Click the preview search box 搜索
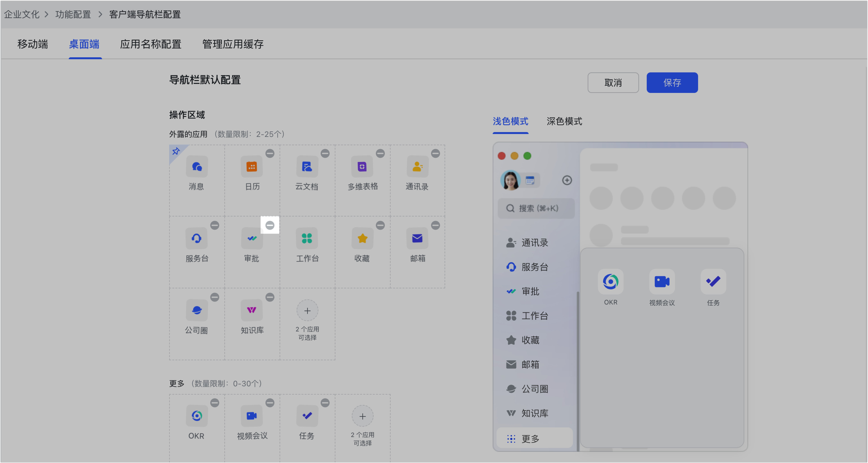The image size is (868, 463). (536, 208)
